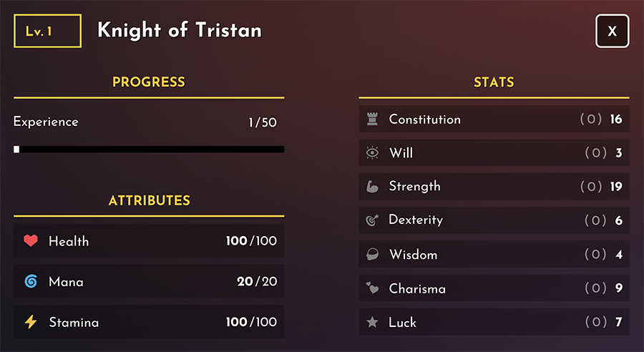Click the Constitution bonus (0) value
The image size is (644, 352).
click(x=591, y=119)
